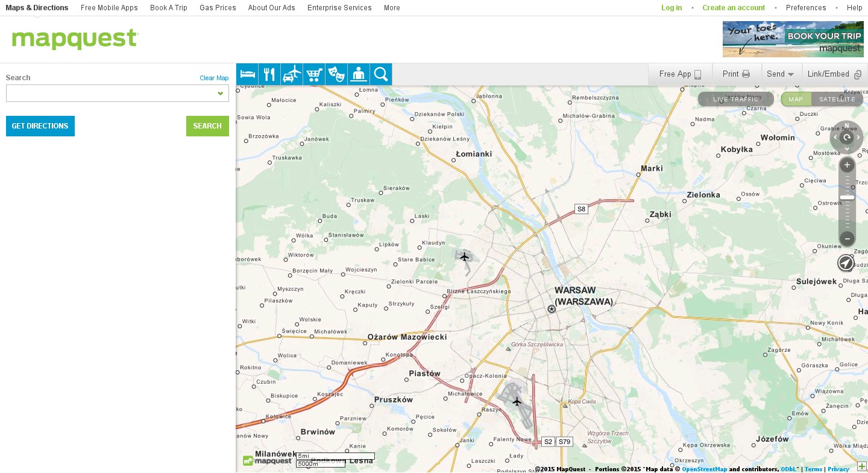Click the car and airplane transportation icon
The height and width of the screenshot is (473, 868).
pyautogui.click(x=292, y=74)
